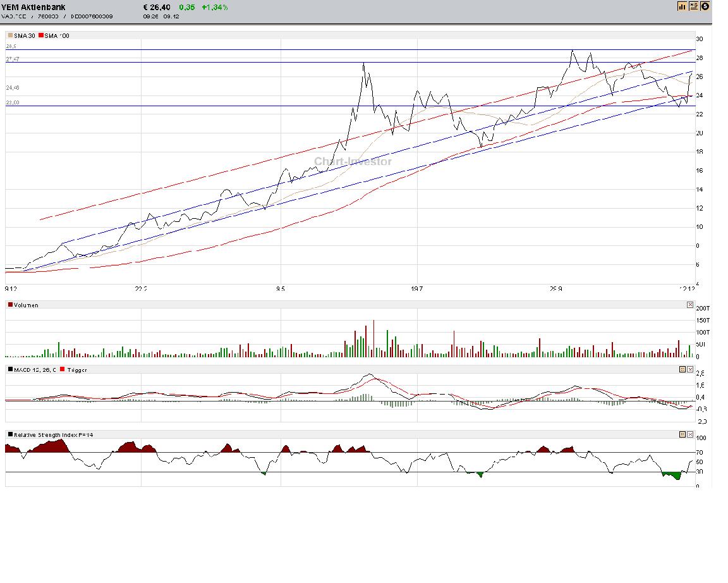Click the 'SMA 100' legend label

(x=57, y=36)
